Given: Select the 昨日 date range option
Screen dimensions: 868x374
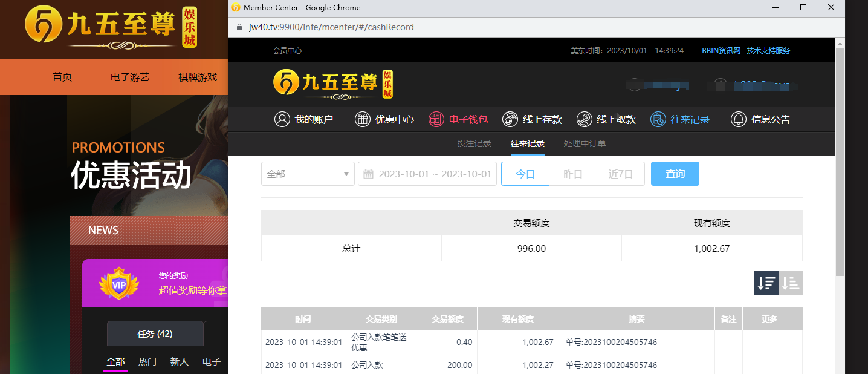Looking at the screenshot, I should [x=573, y=174].
